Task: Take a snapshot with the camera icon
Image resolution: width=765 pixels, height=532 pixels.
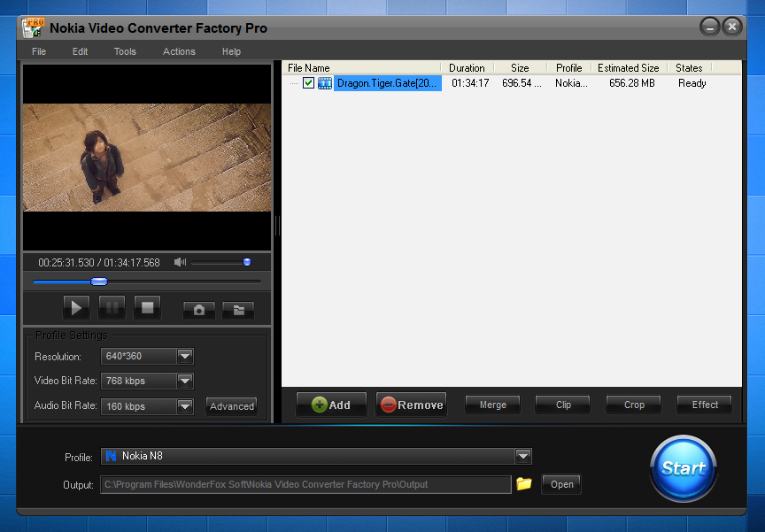Action: pos(199,310)
